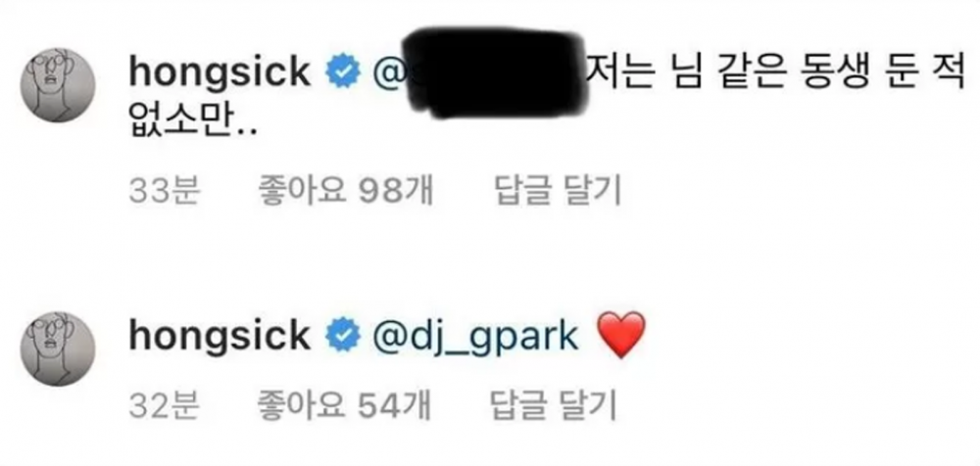Reply via 답글 달기 under the 54-like comment

556,406
